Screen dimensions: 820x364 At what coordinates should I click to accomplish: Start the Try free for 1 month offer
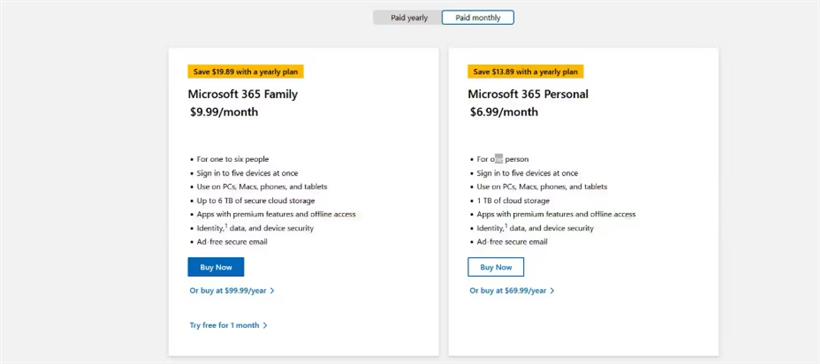click(224, 325)
